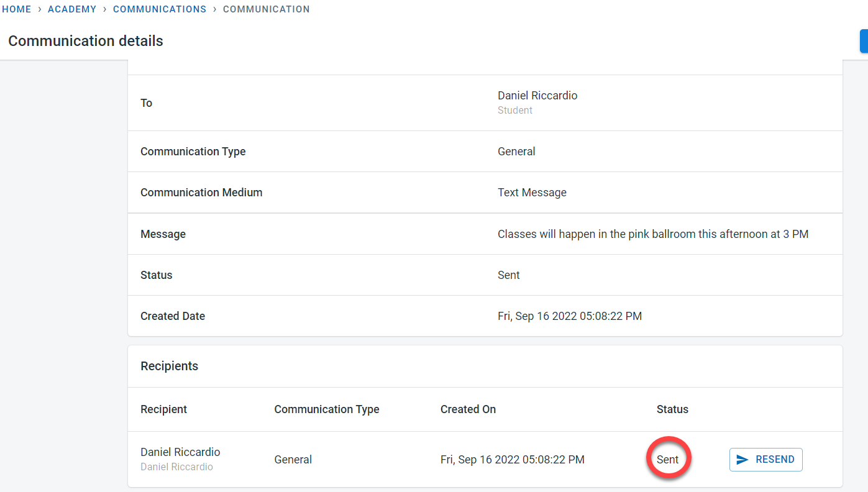Navigate to COMMUNICATIONS breadcrumb link
868x492 pixels.
pos(160,9)
